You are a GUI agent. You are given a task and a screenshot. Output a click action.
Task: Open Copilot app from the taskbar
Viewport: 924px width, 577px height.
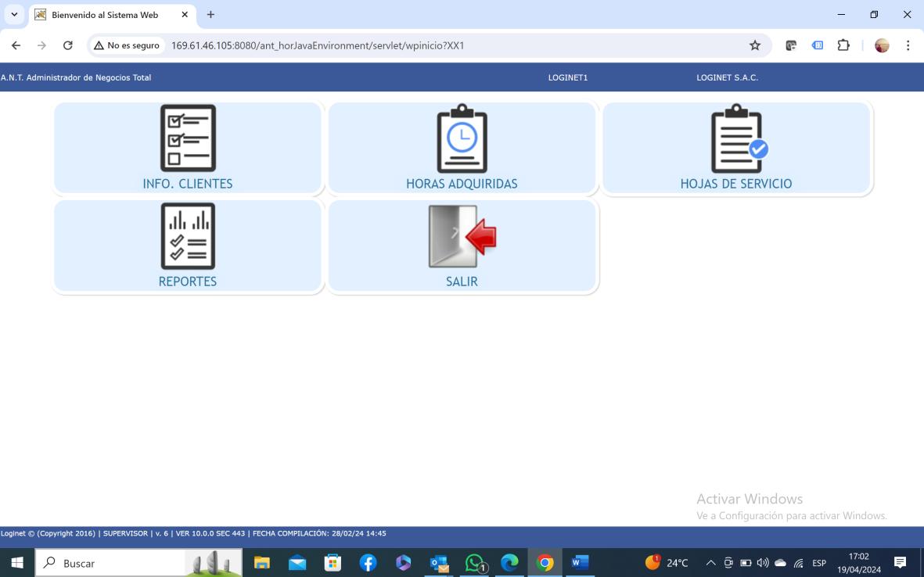coord(403,563)
